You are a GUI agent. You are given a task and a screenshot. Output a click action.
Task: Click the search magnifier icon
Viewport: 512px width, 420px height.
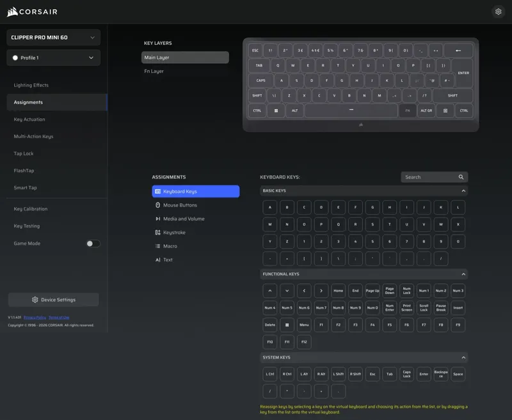tap(461, 177)
